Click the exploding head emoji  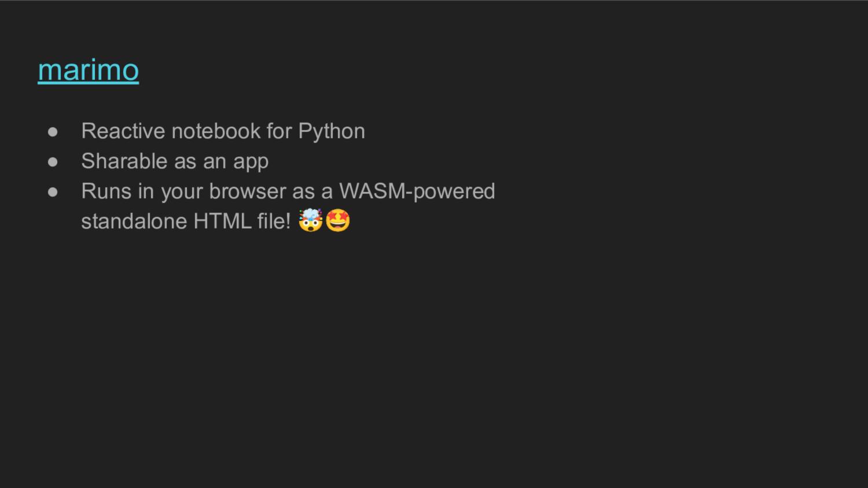click(x=310, y=220)
